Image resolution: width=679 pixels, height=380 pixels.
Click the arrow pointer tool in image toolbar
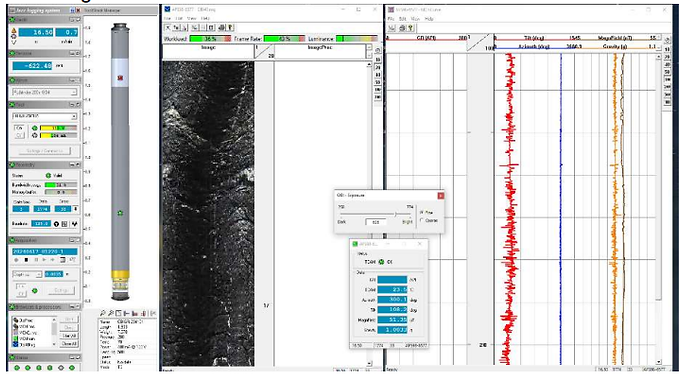click(x=168, y=28)
